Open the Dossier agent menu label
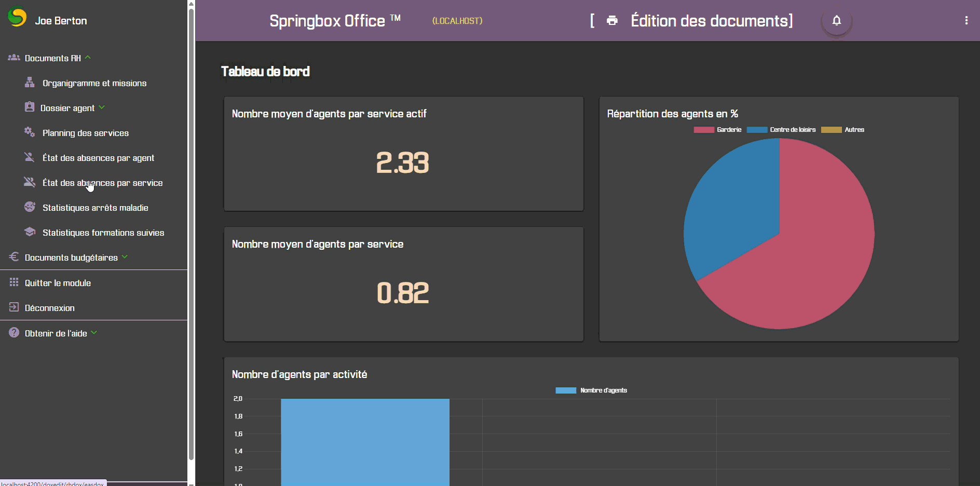This screenshot has width=980, height=486. (x=67, y=108)
